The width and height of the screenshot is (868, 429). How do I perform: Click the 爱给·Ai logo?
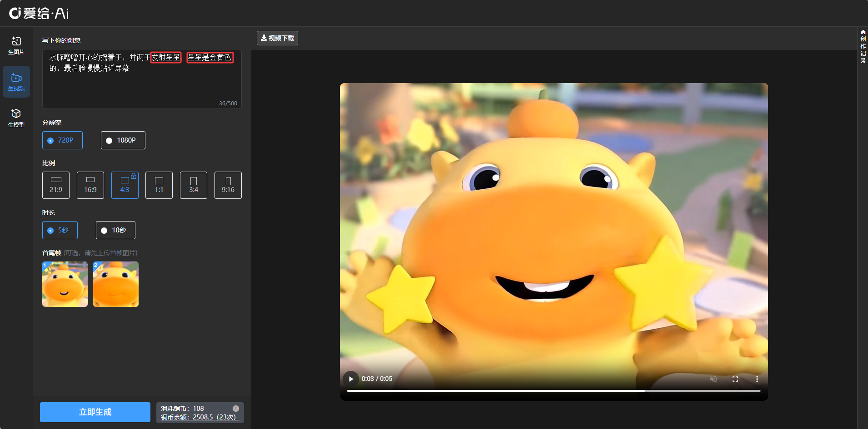coord(39,13)
